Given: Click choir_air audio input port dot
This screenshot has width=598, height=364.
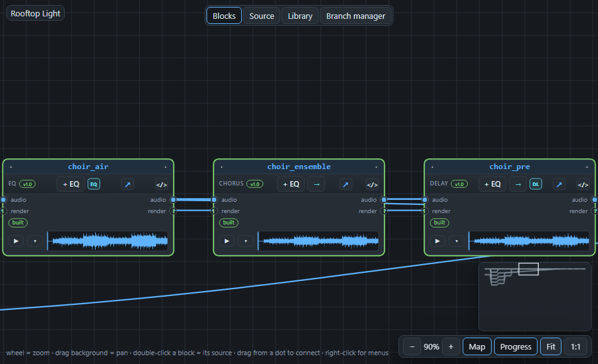Looking at the screenshot, I should 3,199.
